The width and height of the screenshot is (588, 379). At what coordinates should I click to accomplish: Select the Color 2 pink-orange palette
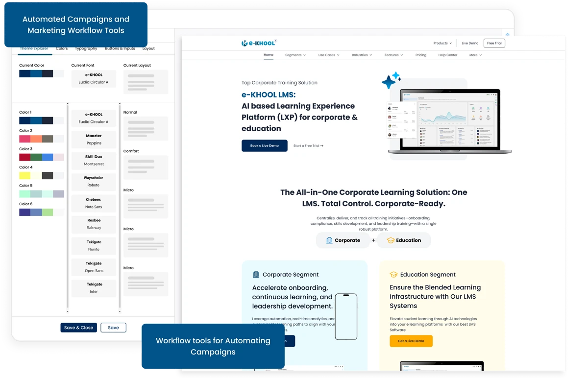(42, 139)
